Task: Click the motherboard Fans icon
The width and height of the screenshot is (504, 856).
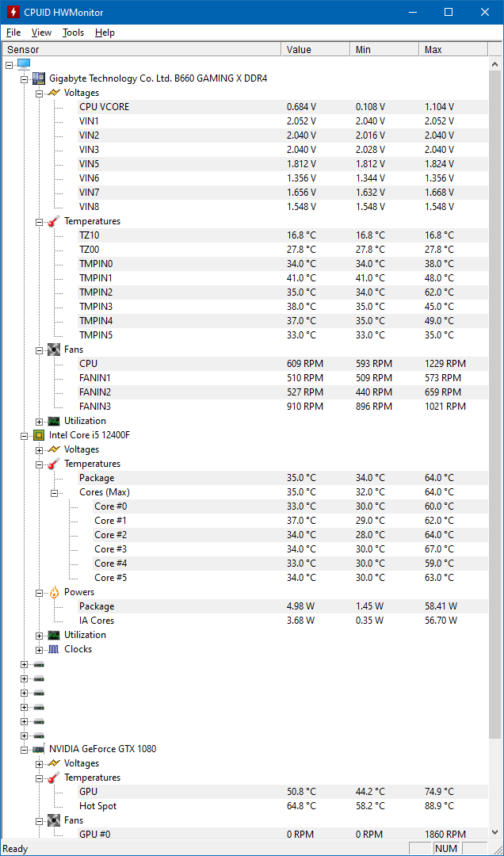Action: tap(53, 350)
